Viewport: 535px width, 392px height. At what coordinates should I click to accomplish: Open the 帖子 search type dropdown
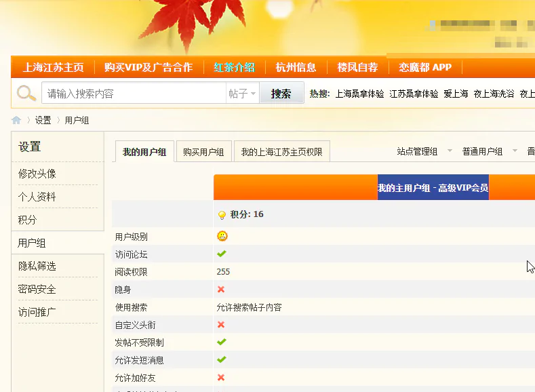(x=242, y=93)
